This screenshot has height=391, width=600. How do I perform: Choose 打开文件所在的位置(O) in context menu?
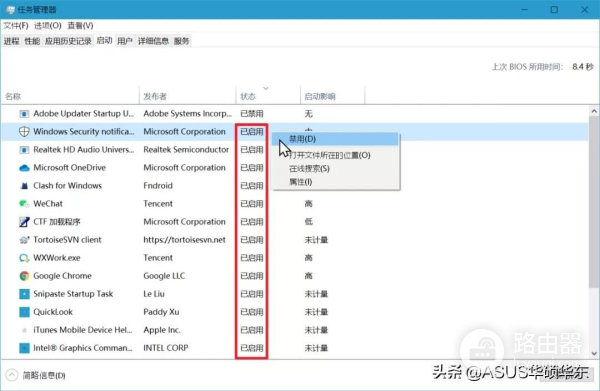coord(335,155)
